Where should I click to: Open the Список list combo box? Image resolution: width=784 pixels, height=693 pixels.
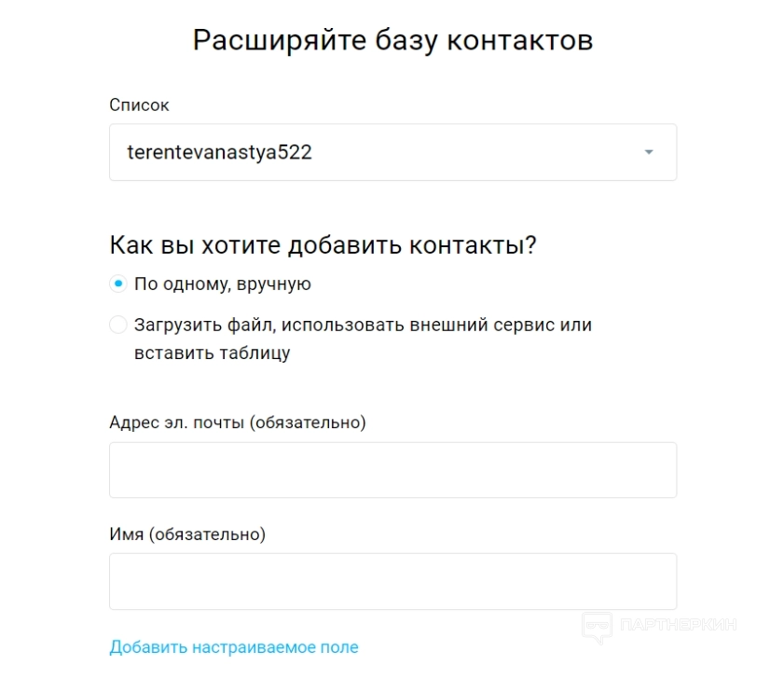[392, 153]
